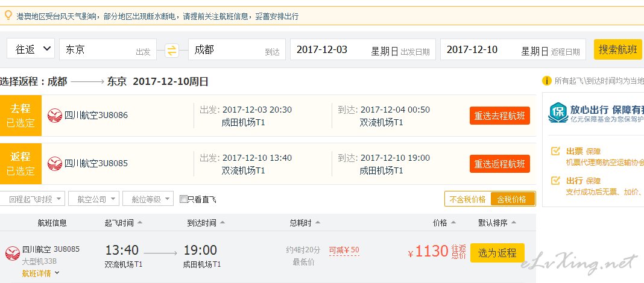Viewport: 644px width, 283px height.
Task: Click the 成都 arrival city field
Action: click(x=237, y=49)
